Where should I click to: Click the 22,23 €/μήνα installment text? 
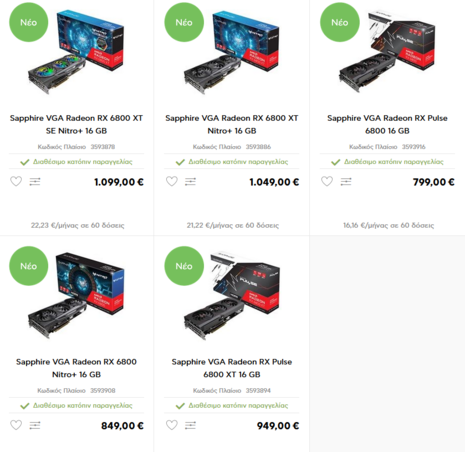click(77, 225)
